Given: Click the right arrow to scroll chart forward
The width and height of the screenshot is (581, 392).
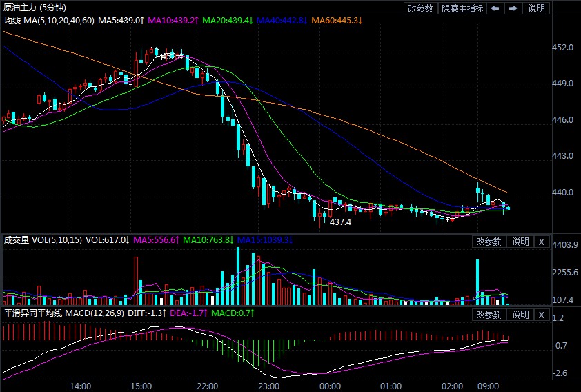Looking at the screenshot, I should [513, 8].
